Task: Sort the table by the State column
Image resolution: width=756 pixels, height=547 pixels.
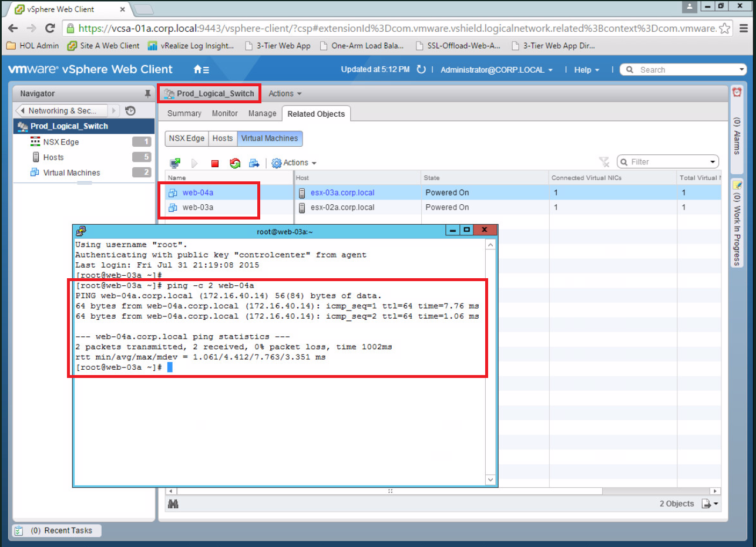Action: (485, 177)
